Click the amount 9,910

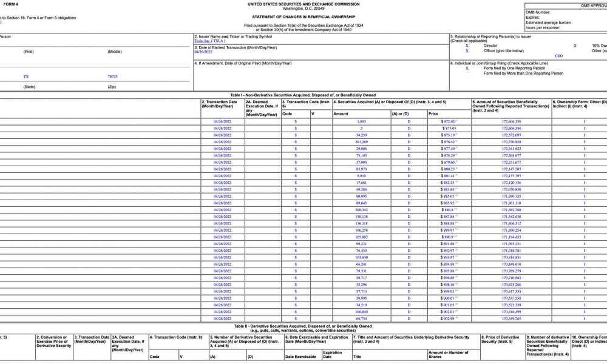[361, 176]
